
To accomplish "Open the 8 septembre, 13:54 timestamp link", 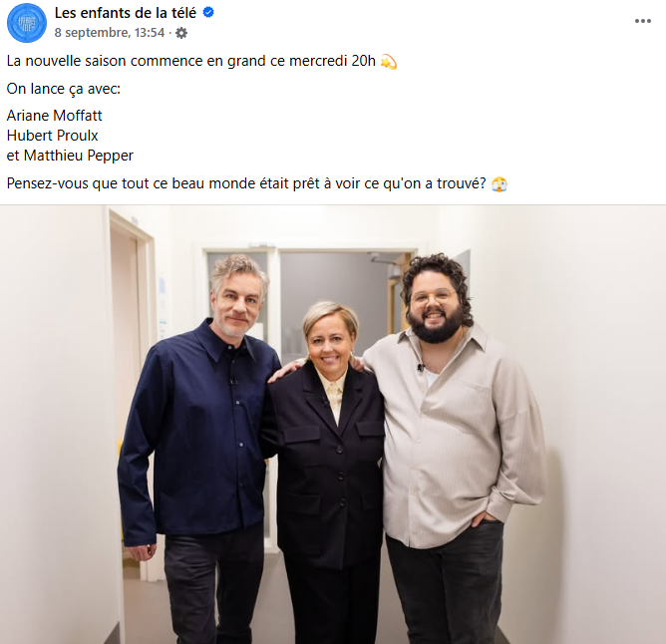I will (109, 33).
